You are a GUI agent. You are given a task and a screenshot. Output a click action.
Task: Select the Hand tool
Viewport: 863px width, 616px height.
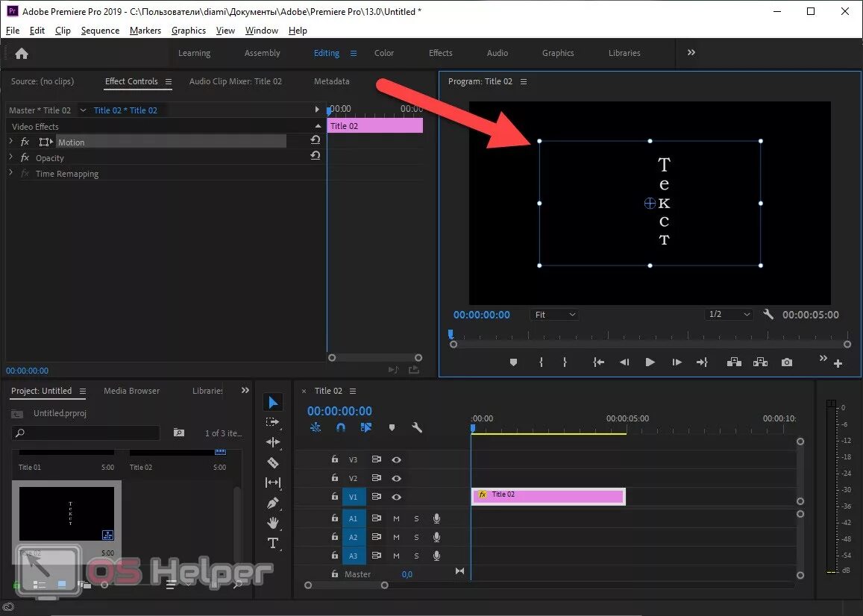pyautogui.click(x=273, y=523)
